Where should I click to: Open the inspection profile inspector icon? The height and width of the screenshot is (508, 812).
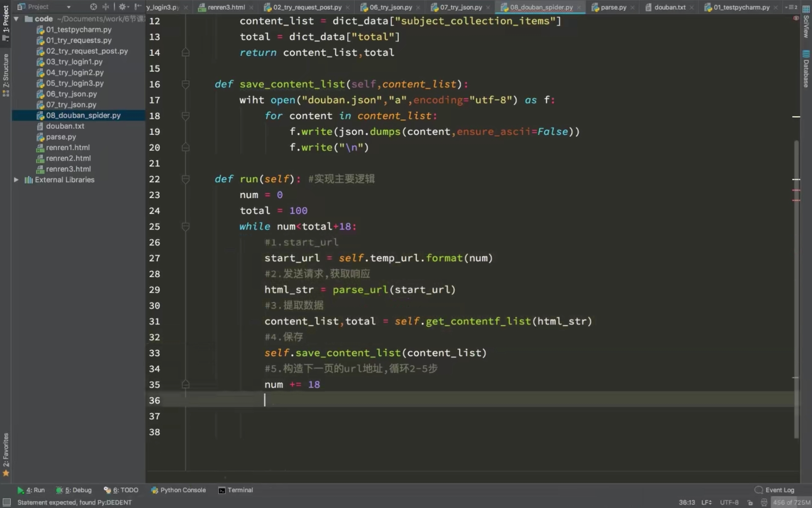pos(764,502)
